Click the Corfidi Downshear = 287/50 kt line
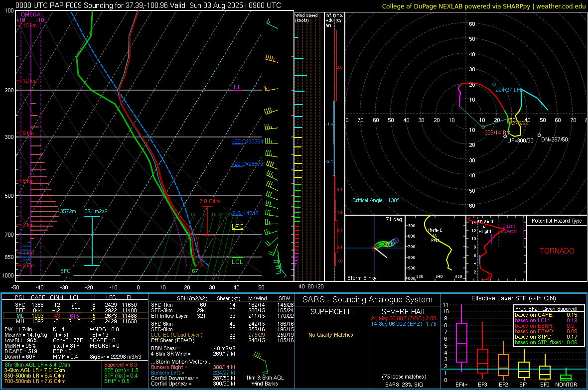 click(x=193, y=378)
